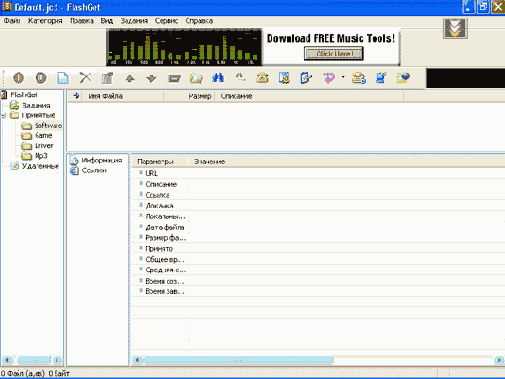This screenshot has width=505, height=379.
Task: Sort by the Имя файла column header
Action: click(x=122, y=96)
